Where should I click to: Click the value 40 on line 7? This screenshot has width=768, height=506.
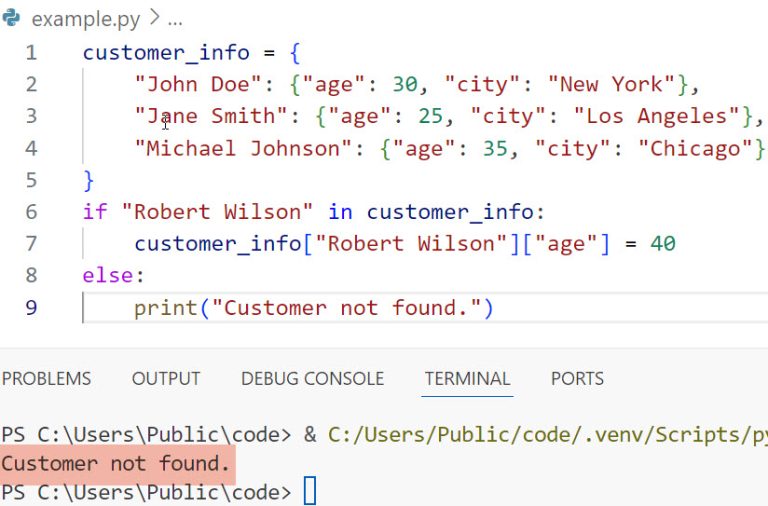point(663,243)
